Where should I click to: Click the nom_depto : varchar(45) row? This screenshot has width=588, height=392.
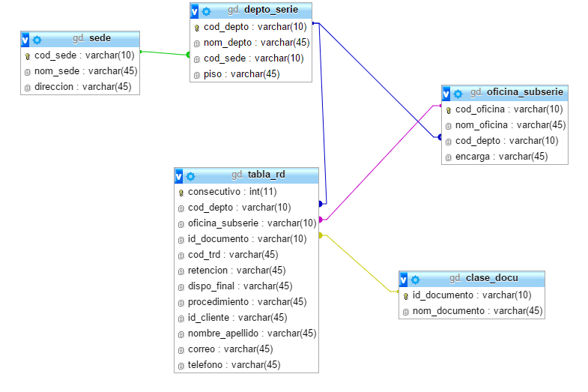251,43
